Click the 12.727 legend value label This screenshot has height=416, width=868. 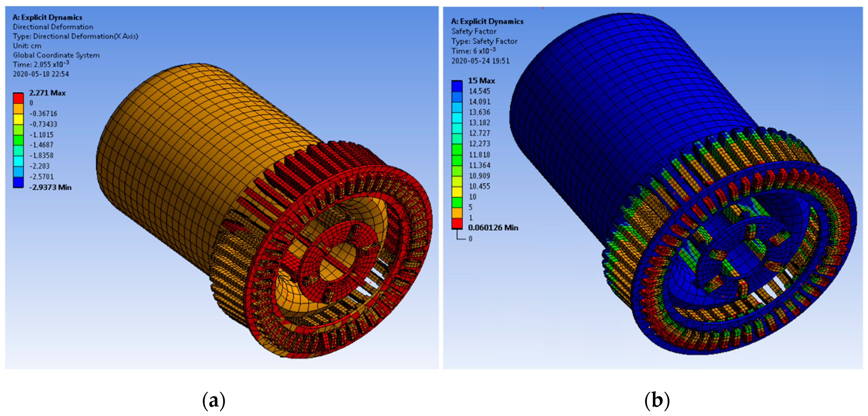(x=479, y=133)
